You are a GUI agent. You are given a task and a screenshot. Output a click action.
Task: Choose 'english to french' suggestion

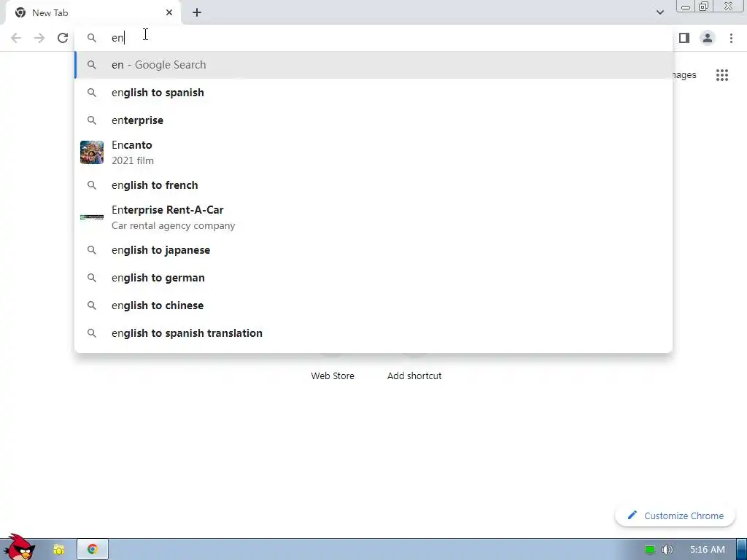click(x=373, y=184)
